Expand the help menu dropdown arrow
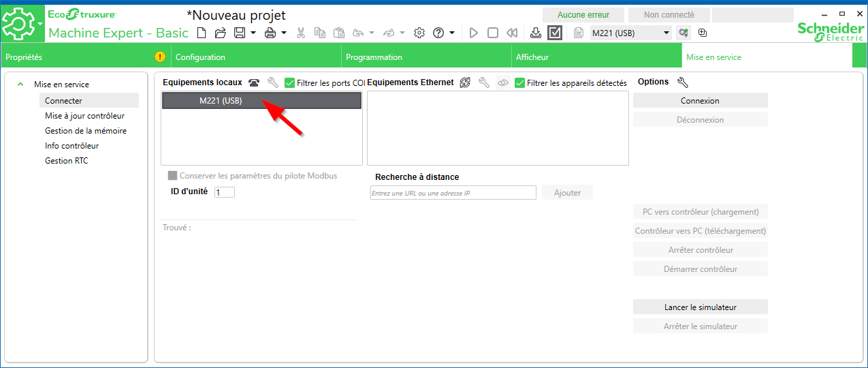The image size is (868, 368). (452, 33)
